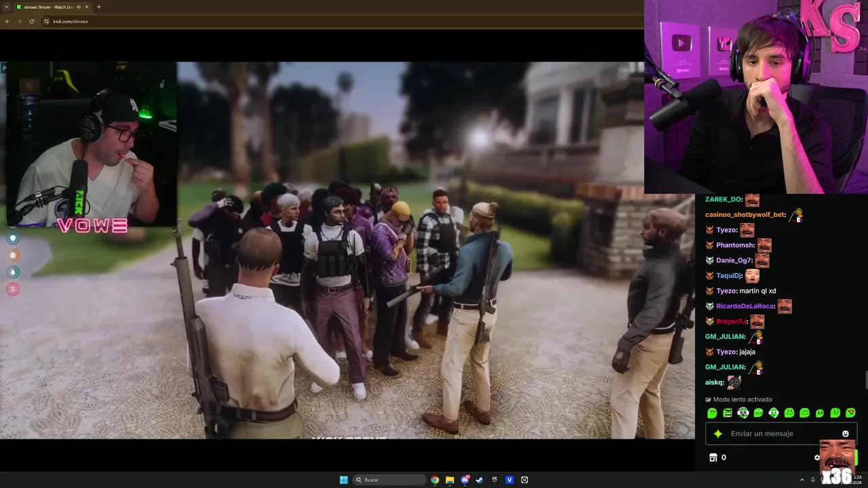Click the blue round overlay icon on stream

[12, 239]
